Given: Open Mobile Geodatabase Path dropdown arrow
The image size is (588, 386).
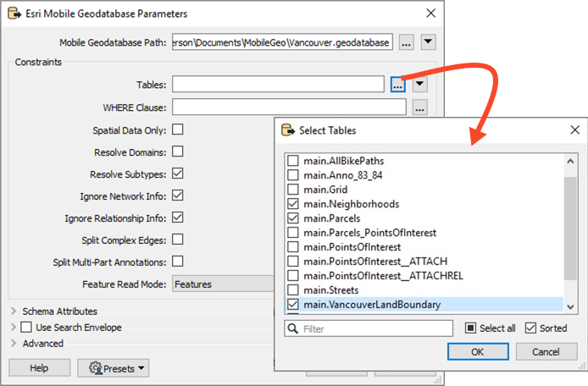Looking at the screenshot, I should click(428, 42).
